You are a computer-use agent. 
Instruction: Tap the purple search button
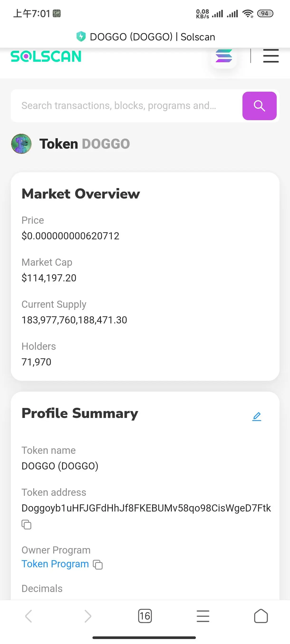click(260, 106)
